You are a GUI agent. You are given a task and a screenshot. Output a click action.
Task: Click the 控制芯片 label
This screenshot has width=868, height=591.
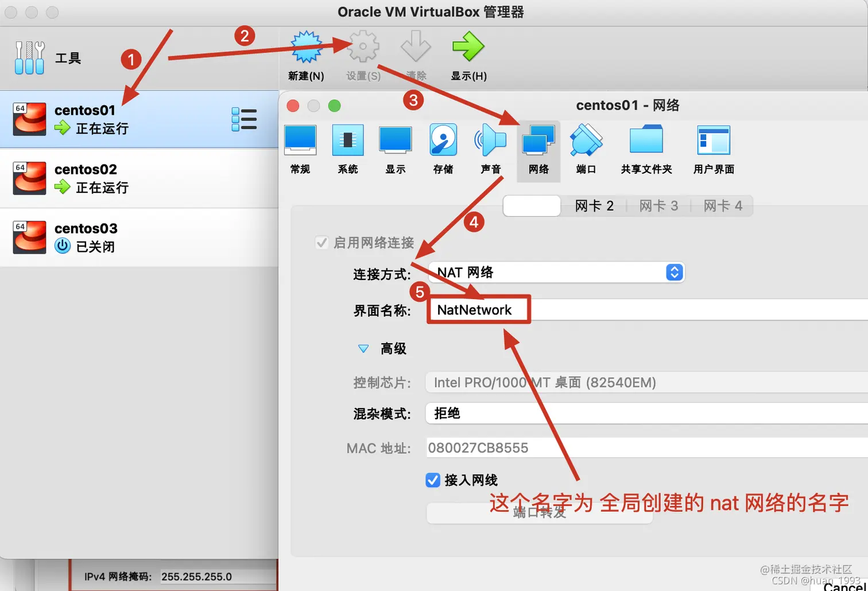382,383
